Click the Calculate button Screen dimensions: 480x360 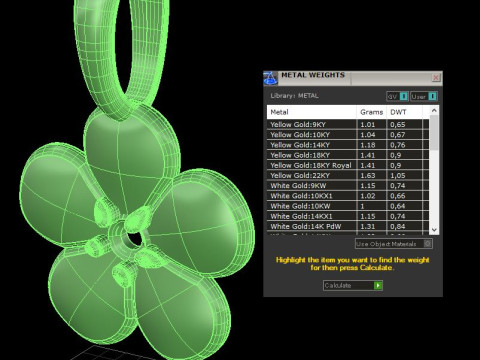353,285
